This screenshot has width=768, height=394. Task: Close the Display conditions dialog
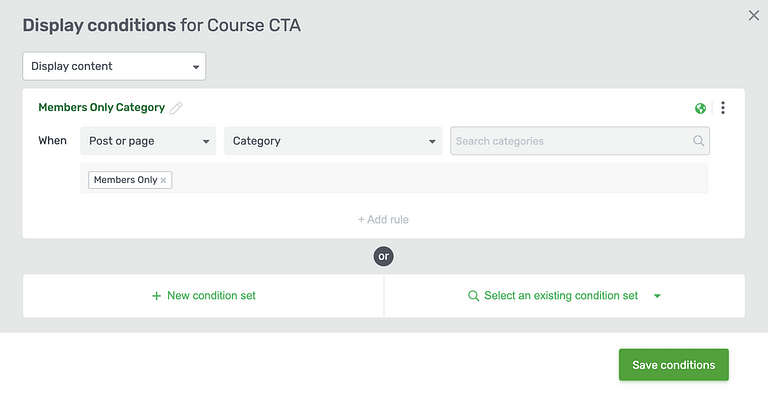pos(754,16)
